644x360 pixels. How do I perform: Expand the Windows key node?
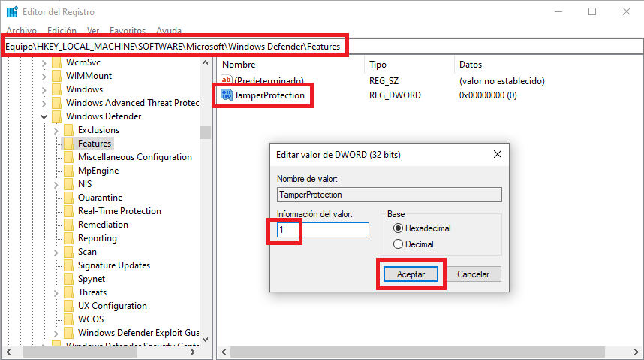(44, 90)
